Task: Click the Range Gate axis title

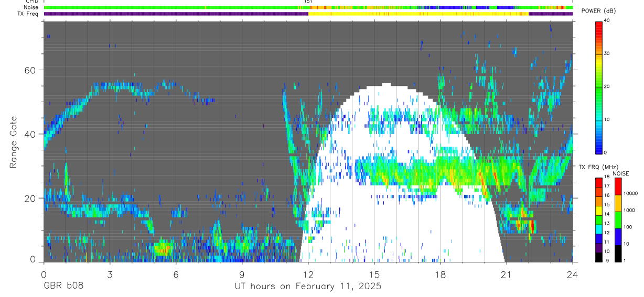Action: [14, 142]
